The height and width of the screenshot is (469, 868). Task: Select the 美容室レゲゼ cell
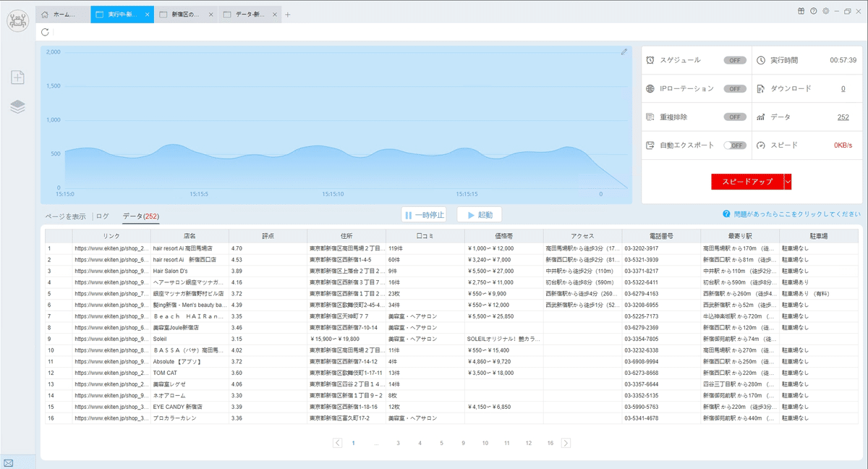(x=190, y=384)
